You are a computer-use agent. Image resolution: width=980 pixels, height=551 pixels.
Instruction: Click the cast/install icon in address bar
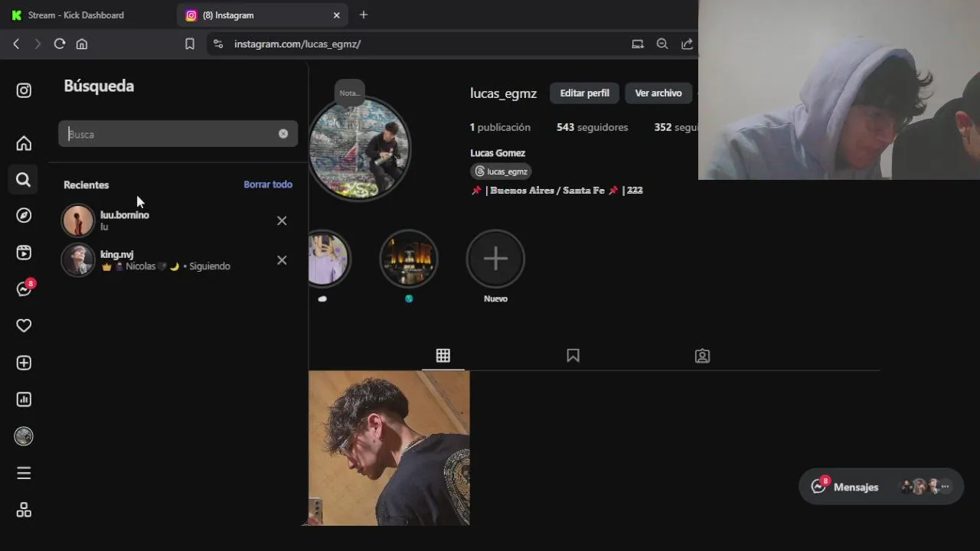(x=638, y=44)
